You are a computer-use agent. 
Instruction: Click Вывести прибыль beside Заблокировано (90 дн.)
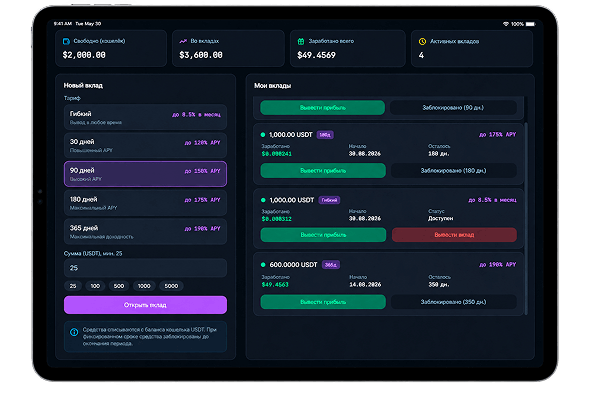[322, 108]
